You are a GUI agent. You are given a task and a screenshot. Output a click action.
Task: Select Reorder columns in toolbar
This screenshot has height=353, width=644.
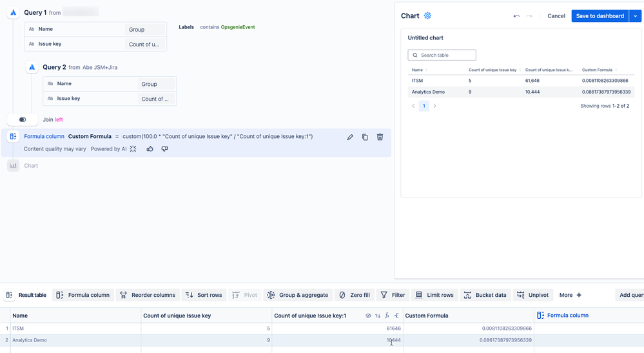[x=148, y=295]
